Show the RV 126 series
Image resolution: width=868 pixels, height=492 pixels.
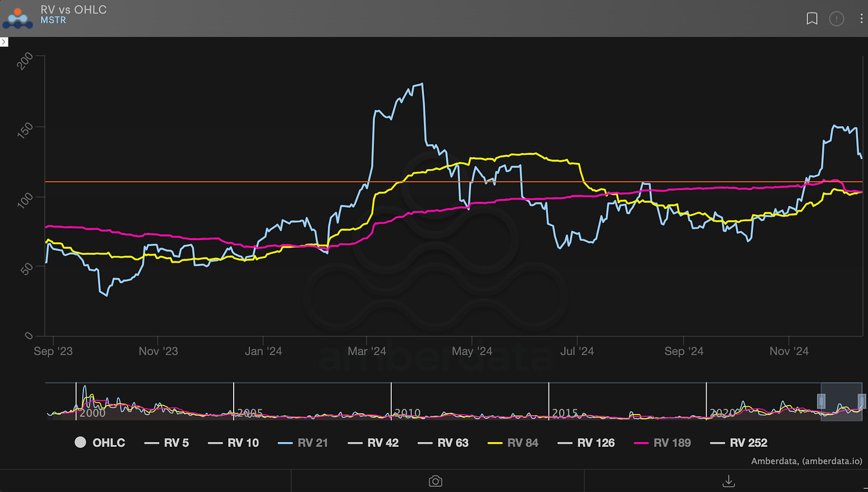[585, 443]
